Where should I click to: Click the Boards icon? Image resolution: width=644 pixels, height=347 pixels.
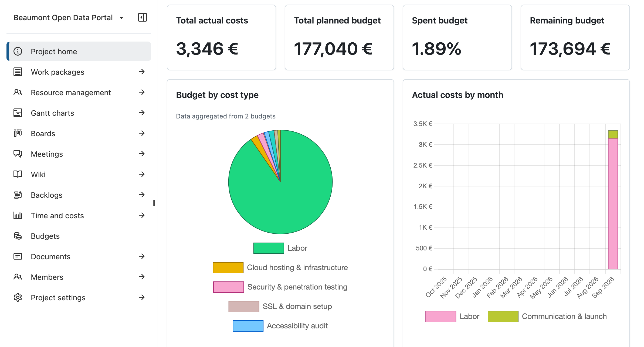click(18, 133)
